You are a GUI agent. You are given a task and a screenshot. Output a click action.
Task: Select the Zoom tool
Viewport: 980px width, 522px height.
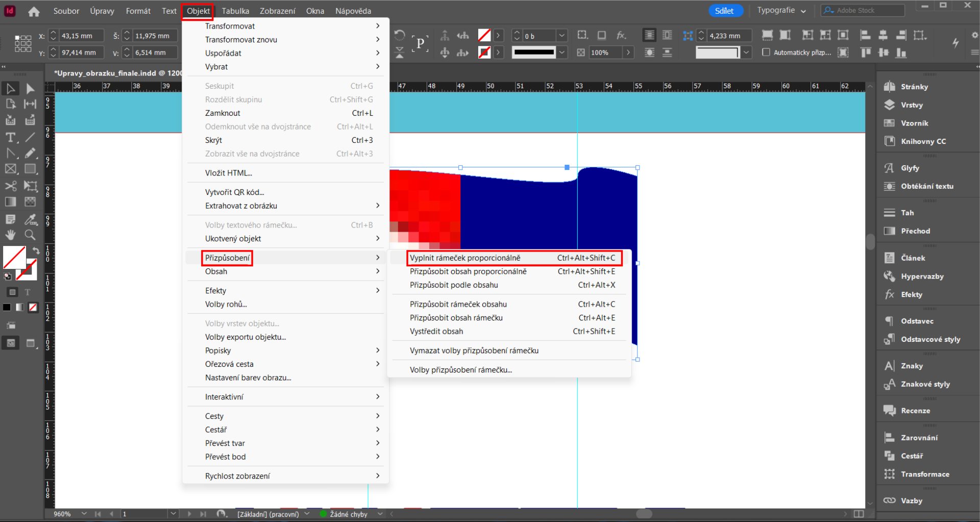tap(30, 235)
